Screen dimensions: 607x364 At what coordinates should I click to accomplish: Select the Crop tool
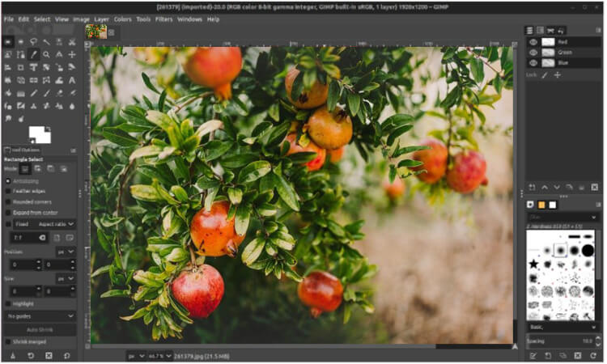click(21, 68)
